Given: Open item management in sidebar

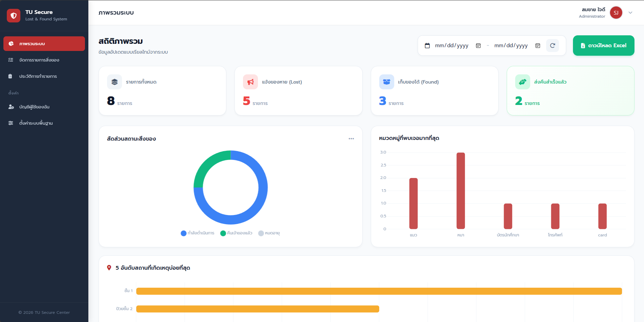Looking at the screenshot, I should (39, 60).
